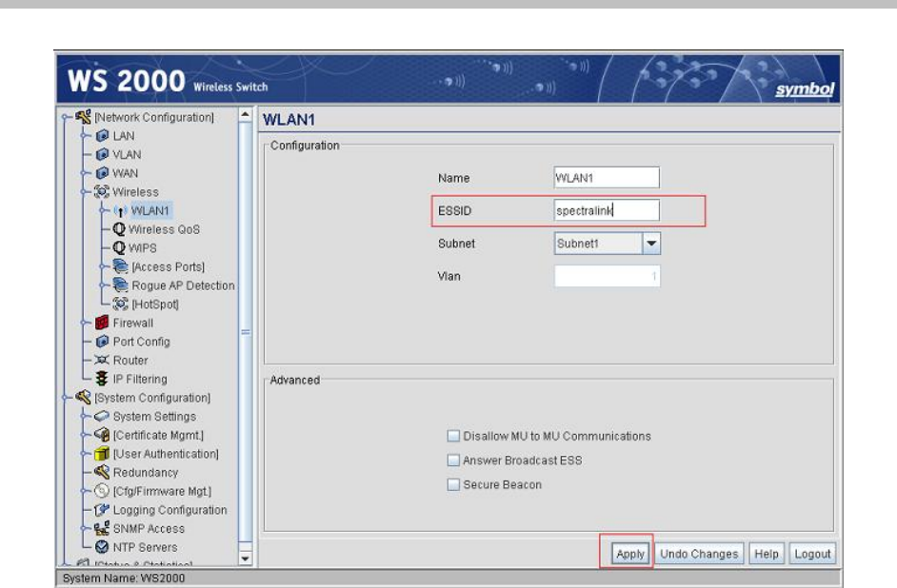This screenshot has width=897, height=588.
Task: Click the symbol logo
Action: (805, 89)
